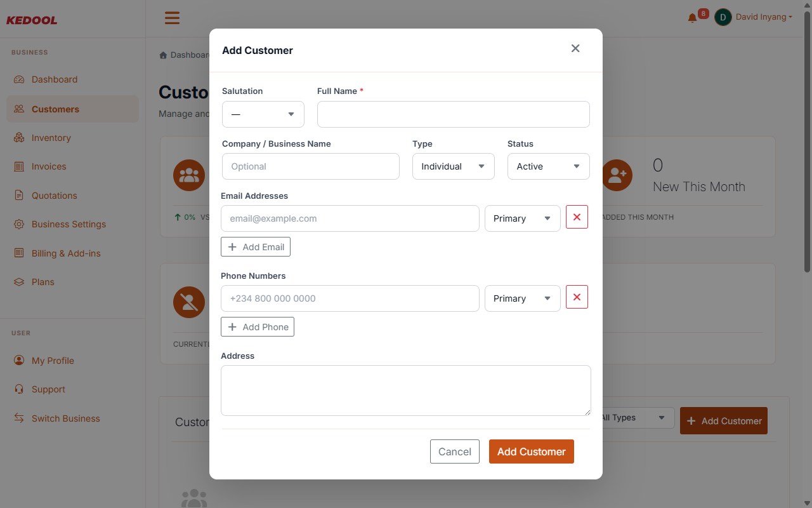
Task: Click the Switch Business arrows icon
Action: coord(19,418)
